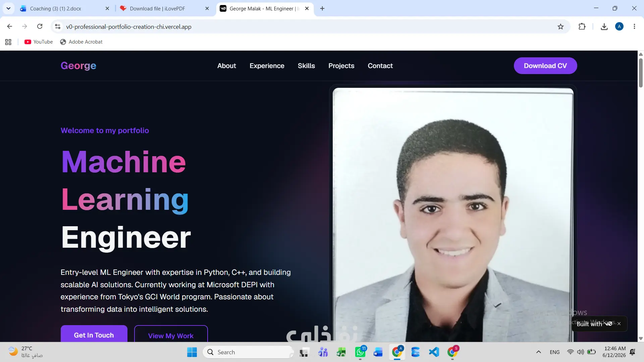This screenshot has width=644, height=362.
Task: Switch to Download file iLovePDF tab
Action: pos(164,8)
